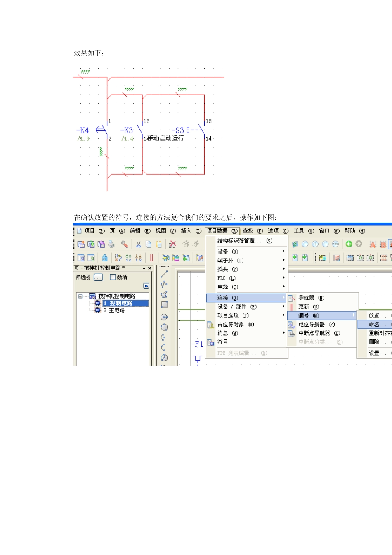Click the zoom in plus icon
392x555 pixels.
(x=315, y=244)
